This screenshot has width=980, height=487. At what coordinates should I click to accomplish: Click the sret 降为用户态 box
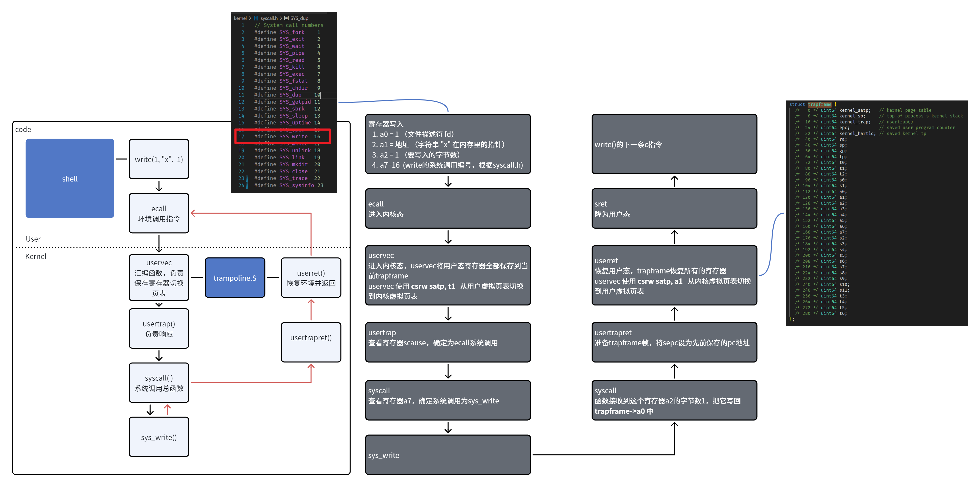(x=674, y=209)
